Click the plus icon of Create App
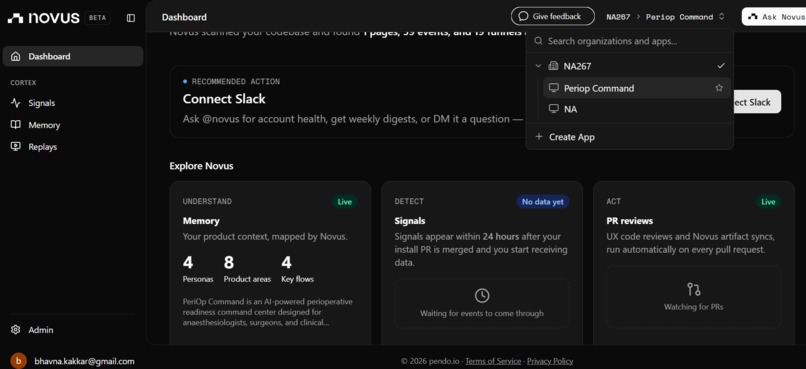 tap(539, 137)
